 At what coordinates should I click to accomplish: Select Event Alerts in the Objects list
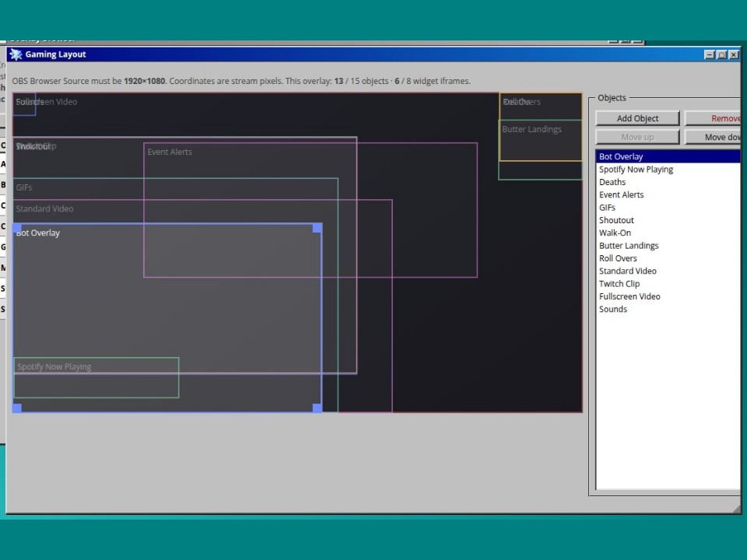pyautogui.click(x=668, y=194)
